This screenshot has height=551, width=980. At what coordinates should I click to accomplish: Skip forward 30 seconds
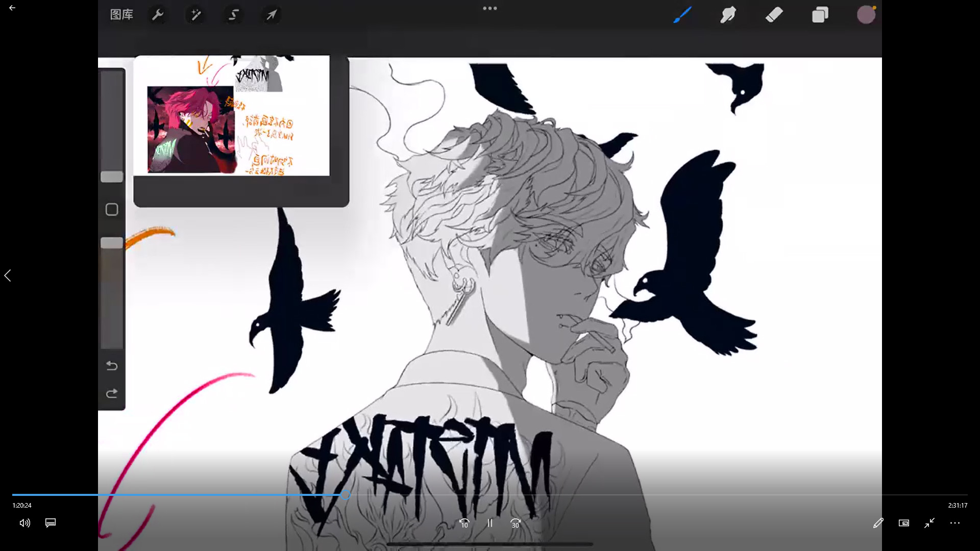516,523
